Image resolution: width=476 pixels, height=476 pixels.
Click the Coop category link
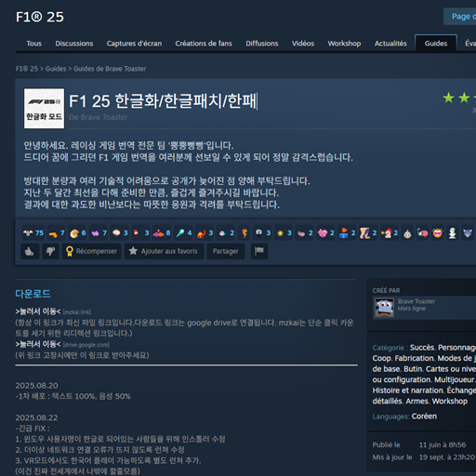[382, 358]
